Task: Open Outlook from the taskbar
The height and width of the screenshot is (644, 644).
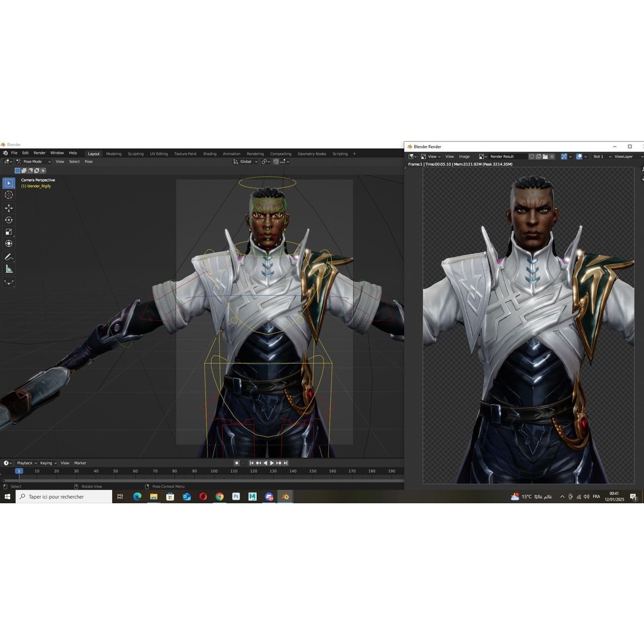Action: click(187, 497)
